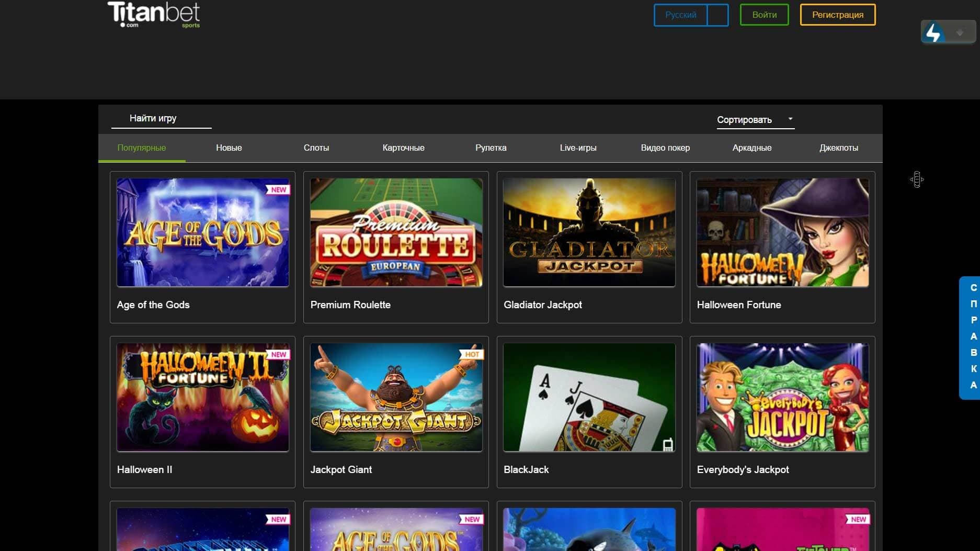The height and width of the screenshot is (551, 980).
Task: Click the NEW badge on Halloween II
Action: tap(278, 354)
